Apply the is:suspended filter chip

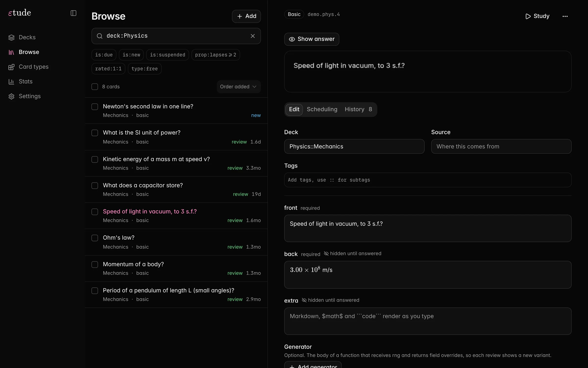click(x=168, y=55)
